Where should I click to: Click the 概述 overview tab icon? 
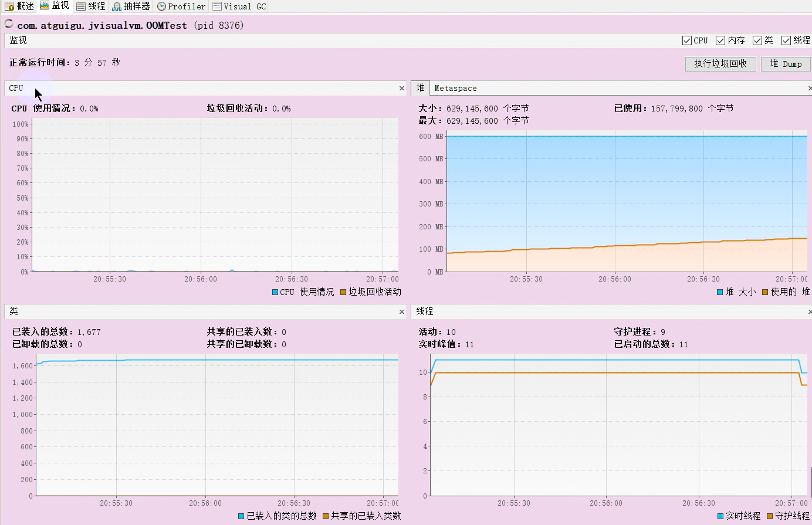coord(9,6)
